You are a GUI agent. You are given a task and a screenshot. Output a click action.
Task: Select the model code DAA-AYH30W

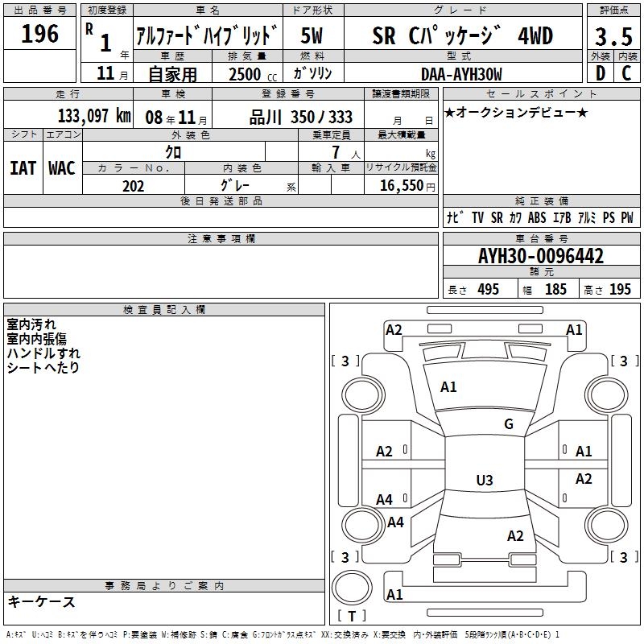(461, 74)
